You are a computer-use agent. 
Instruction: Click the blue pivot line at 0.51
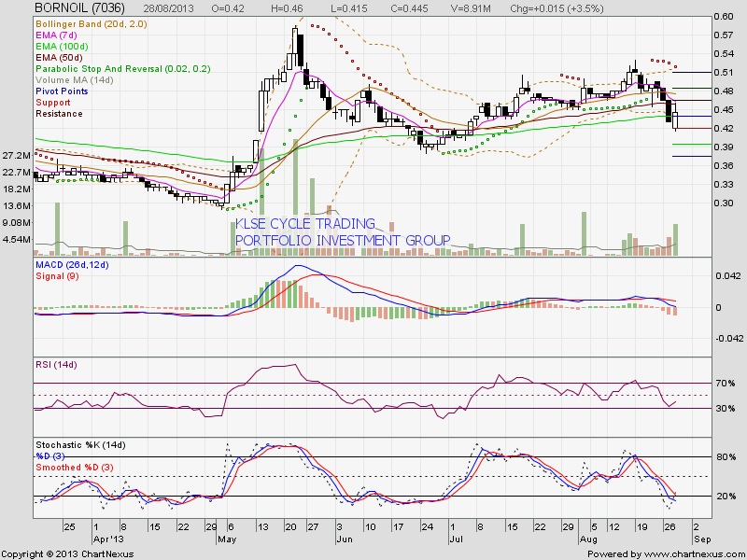(x=692, y=73)
